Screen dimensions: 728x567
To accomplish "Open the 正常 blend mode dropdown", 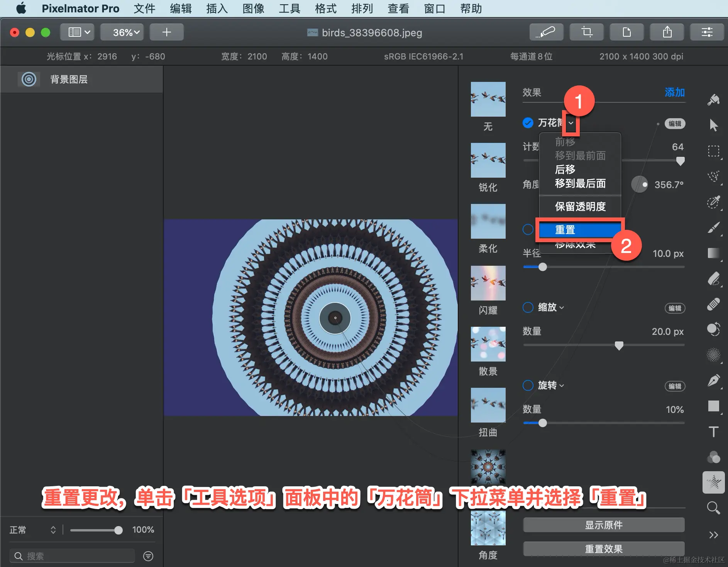I will click(x=33, y=530).
